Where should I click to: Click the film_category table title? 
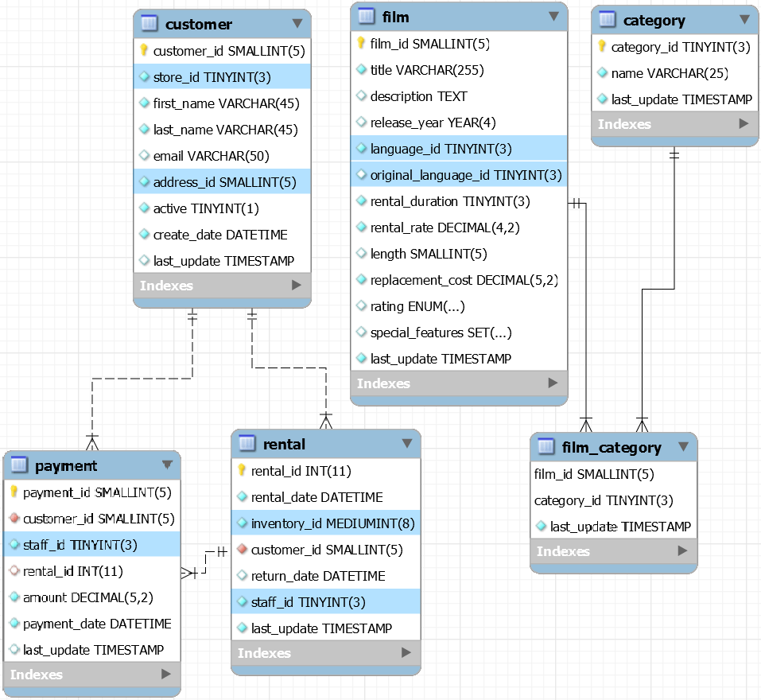pyautogui.click(x=611, y=448)
